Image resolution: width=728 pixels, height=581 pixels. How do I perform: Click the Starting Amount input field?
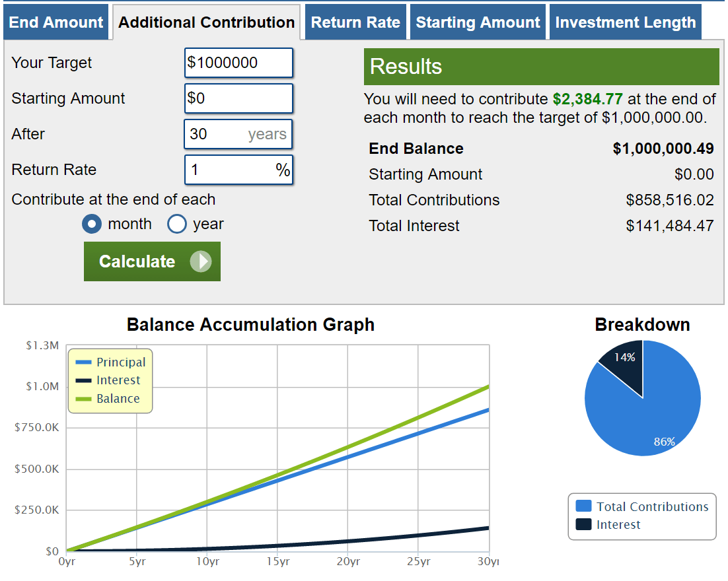coord(238,98)
